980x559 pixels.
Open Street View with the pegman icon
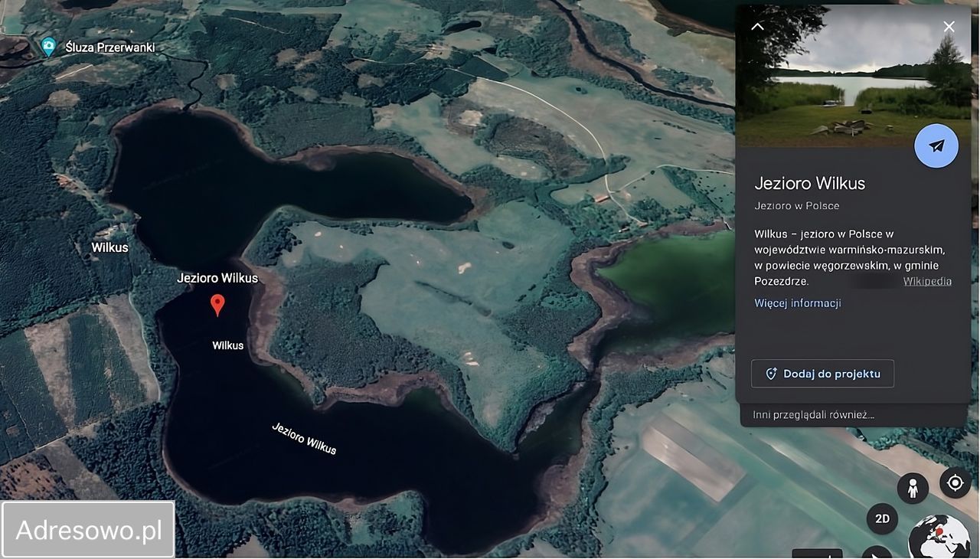(913, 488)
